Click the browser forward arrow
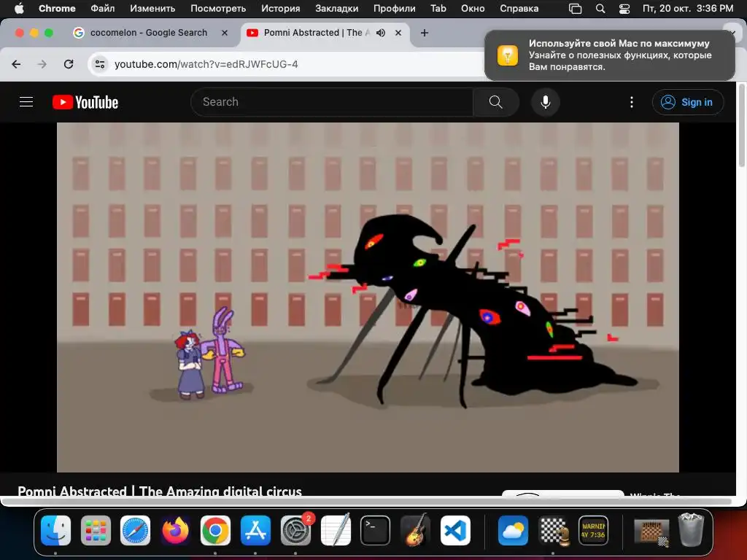 point(42,64)
